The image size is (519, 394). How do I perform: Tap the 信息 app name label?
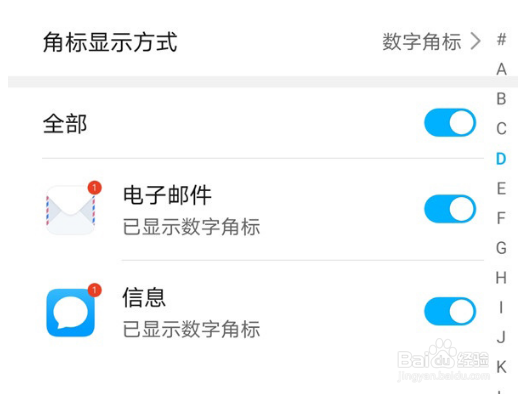(x=144, y=297)
